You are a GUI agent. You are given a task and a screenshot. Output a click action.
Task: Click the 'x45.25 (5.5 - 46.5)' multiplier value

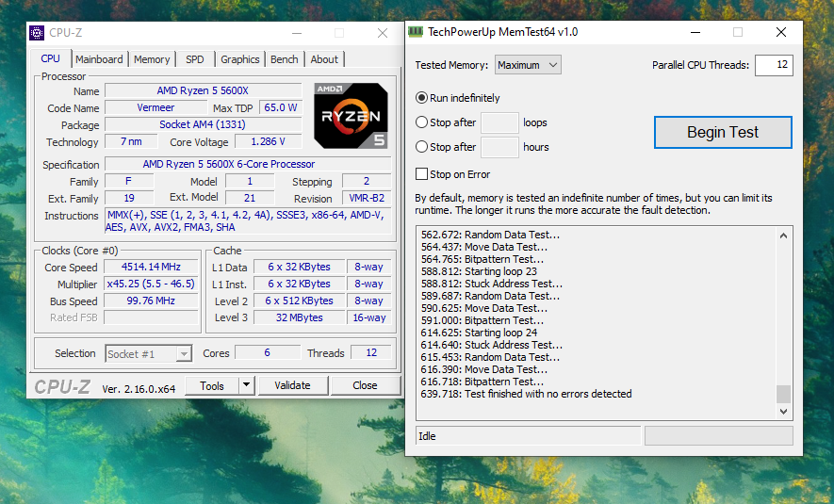[151, 284]
